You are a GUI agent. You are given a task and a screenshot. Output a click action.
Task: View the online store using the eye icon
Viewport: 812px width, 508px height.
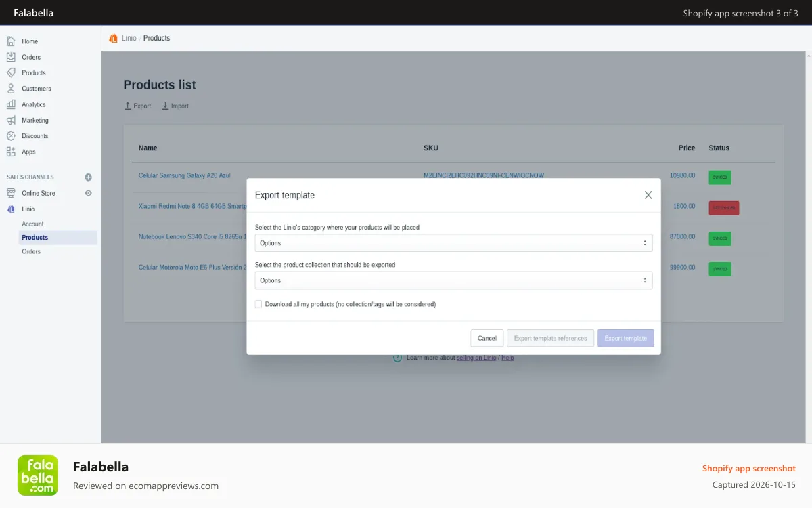[88, 193]
